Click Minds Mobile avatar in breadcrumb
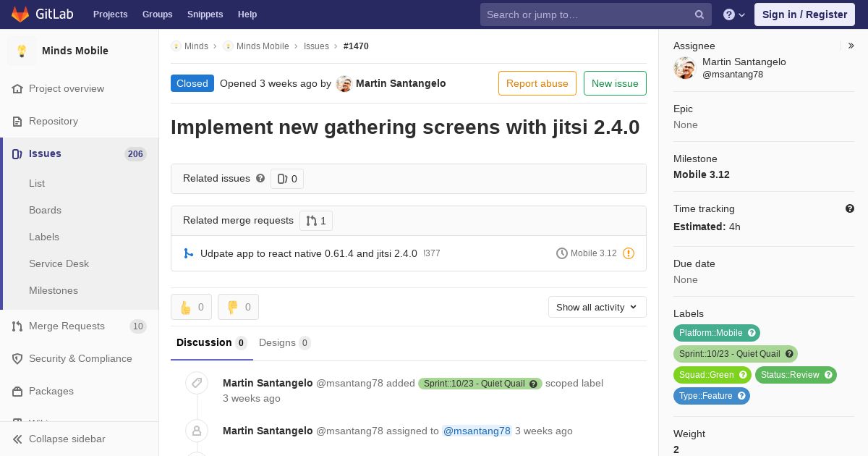 click(228, 46)
